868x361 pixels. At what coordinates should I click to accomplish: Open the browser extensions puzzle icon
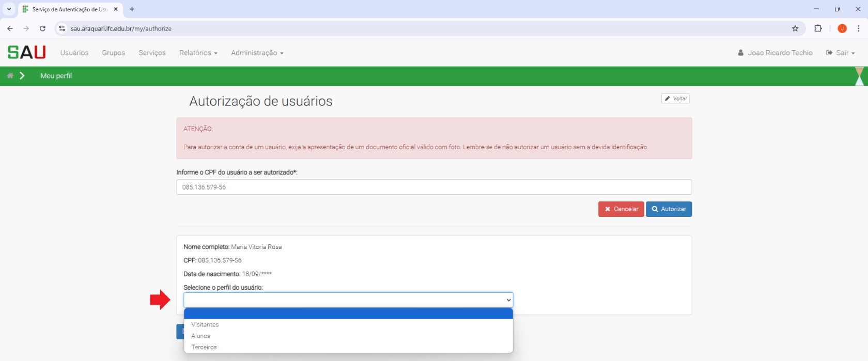[x=818, y=28]
